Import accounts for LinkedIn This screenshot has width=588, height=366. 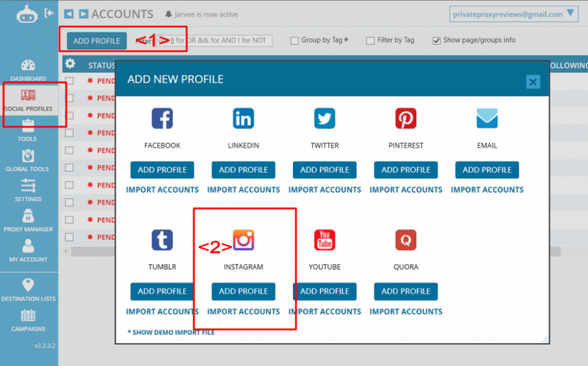tap(243, 190)
